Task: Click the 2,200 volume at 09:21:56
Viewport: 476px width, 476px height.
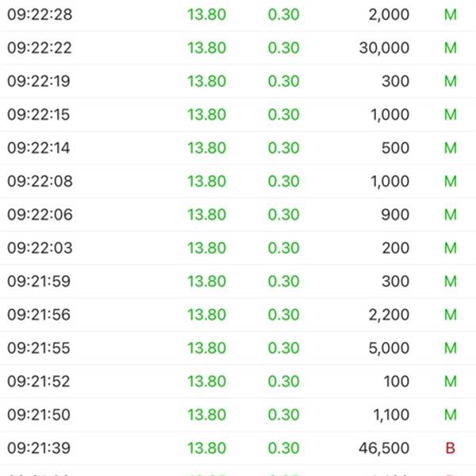Action: pos(390,315)
